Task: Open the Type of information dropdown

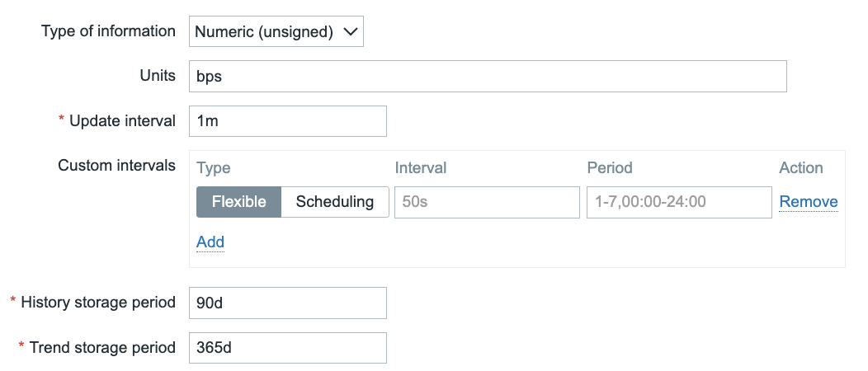Action: pyautogui.click(x=276, y=32)
